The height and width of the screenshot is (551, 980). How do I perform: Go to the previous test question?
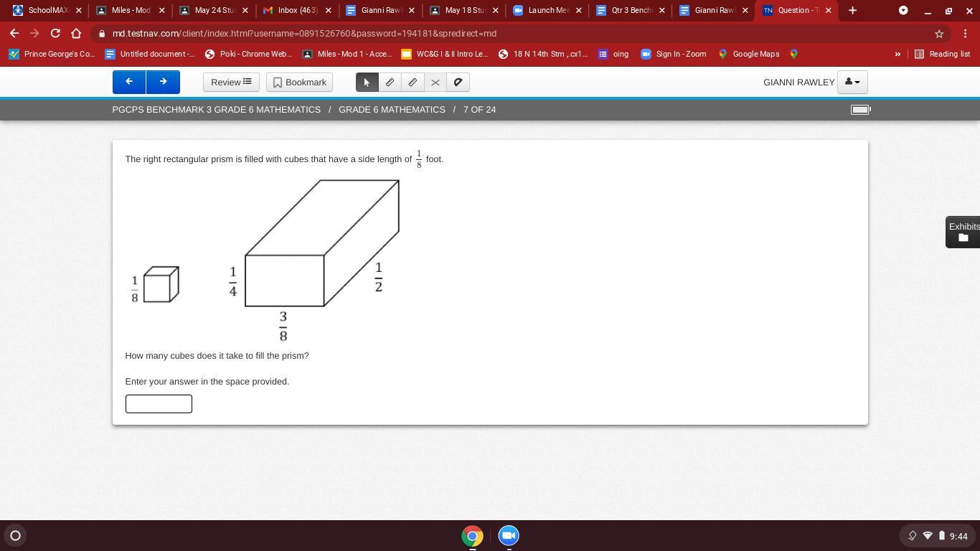[x=129, y=82]
